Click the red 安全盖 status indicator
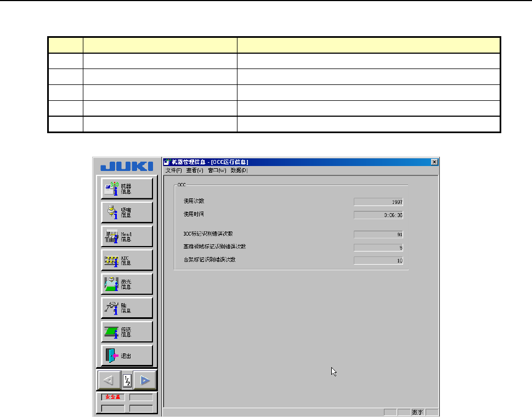The height and width of the screenshot is (417, 532). tap(113, 397)
